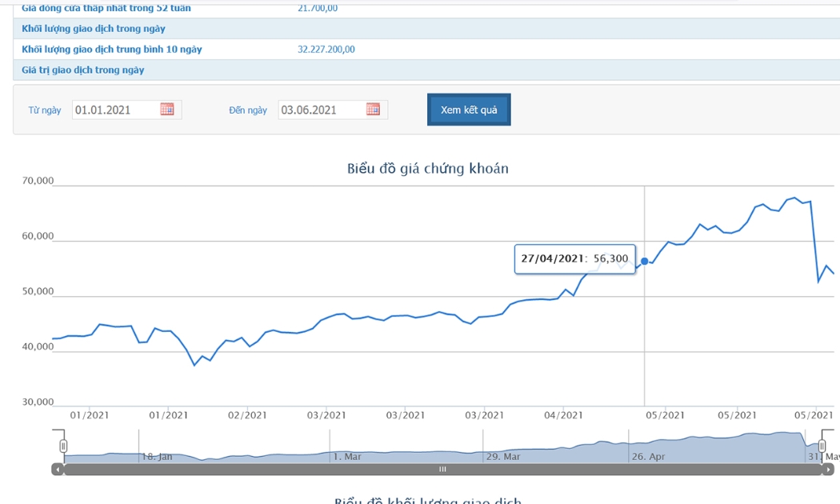Click the left arrow of navigator scrollbar
The height and width of the screenshot is (504, 840).
58,469
